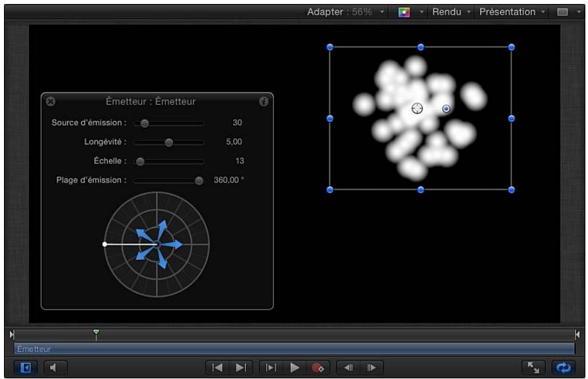Image resolution: width=588 pixels, height=379 pixels.
Task: Toggle loop playback button
Action: [564, 368]
